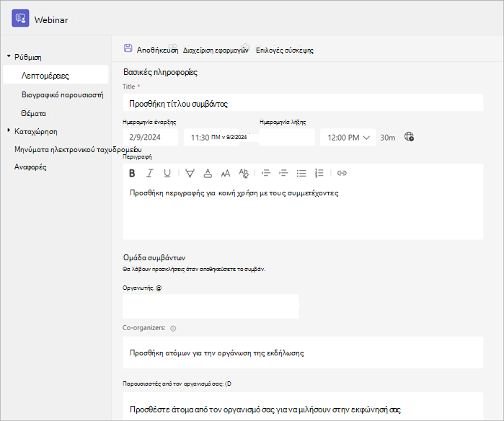Expand the Καταχώρηση section
Viewport: 504px width, 421px height.
coord(9,130)
